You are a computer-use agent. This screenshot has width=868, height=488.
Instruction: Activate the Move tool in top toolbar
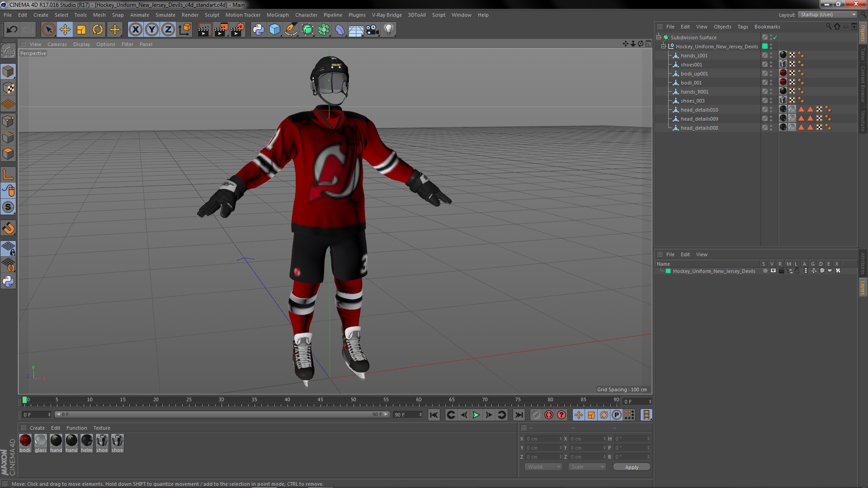[65, 30]
